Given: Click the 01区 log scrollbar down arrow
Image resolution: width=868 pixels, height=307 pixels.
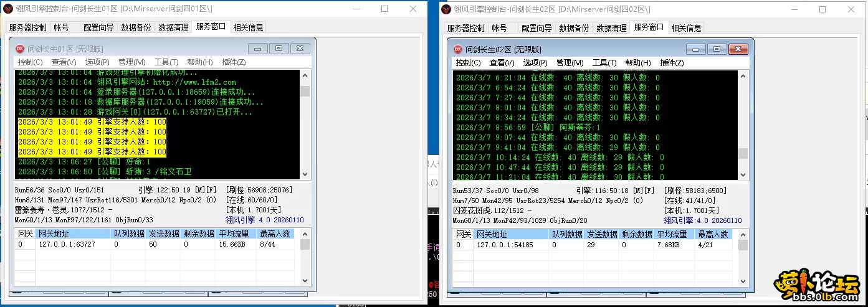Looking at the screenshot, I should (x=305, y=175).
